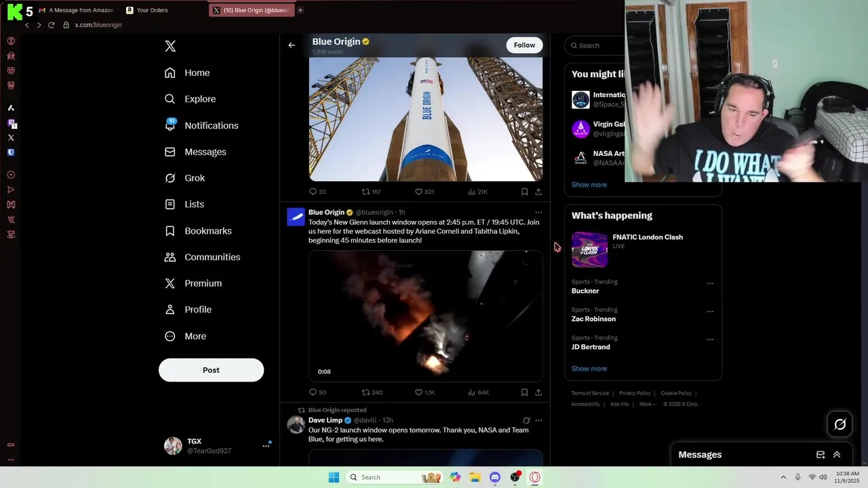
Task: Open the Privacy Policy link
Action: click(x=635, y=393)
